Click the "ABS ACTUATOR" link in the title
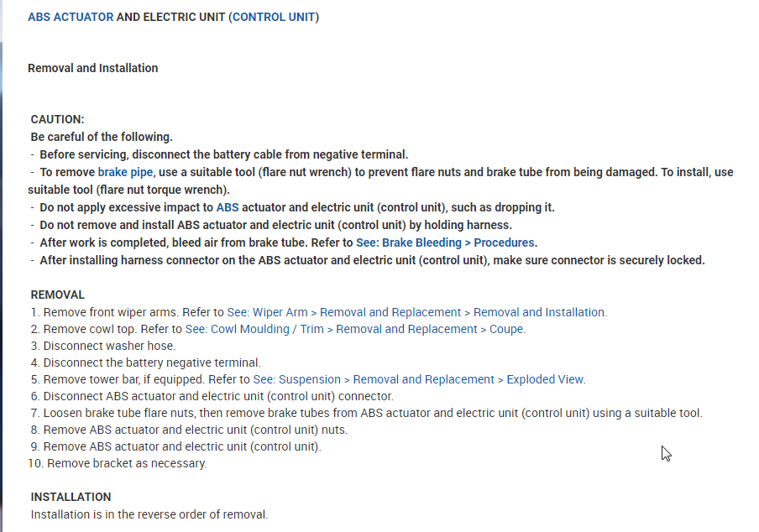759x532 pixels. click(70, 17)
